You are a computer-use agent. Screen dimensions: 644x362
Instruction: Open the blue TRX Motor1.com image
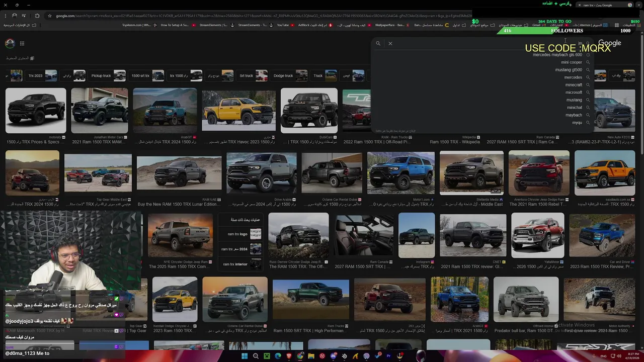tap(400, 173)
